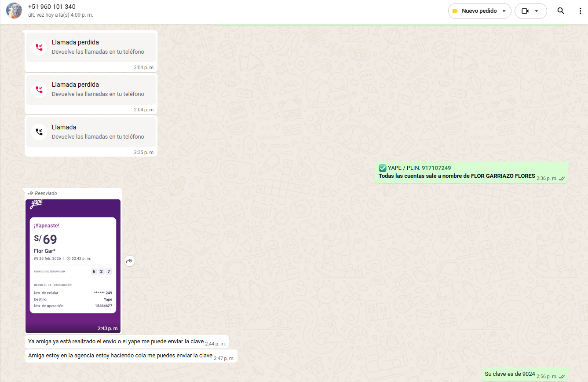Image resolution: width=588 pixels, height=382 pixels.
Task: Click the 'Su clave es de 9024' message
Action: pos(510,375)
